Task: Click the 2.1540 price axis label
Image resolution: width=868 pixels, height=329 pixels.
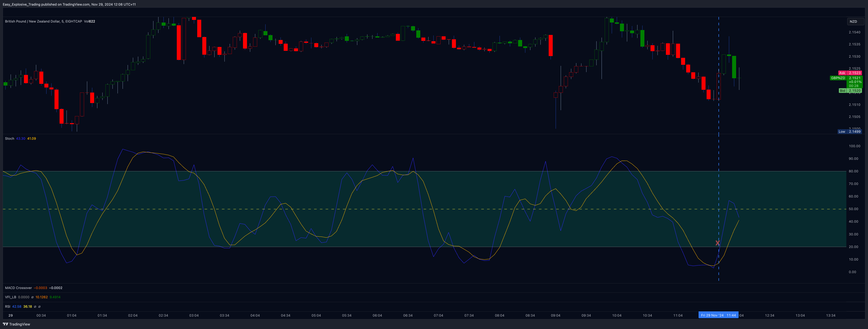Action: tap(855, 32)
